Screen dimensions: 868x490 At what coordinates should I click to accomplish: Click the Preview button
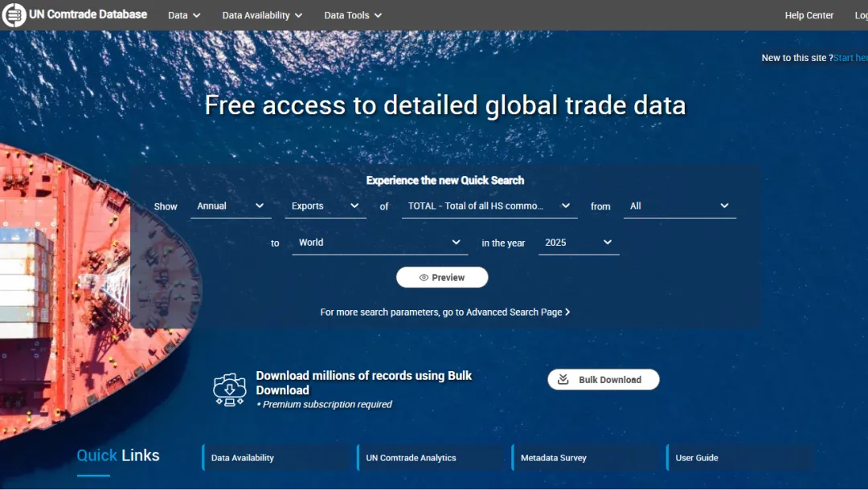(x=442, y=278)
